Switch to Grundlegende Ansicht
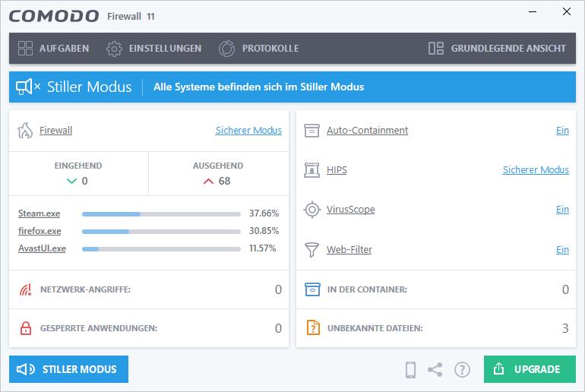The image size is (585, 392). [x=498, y=48]
